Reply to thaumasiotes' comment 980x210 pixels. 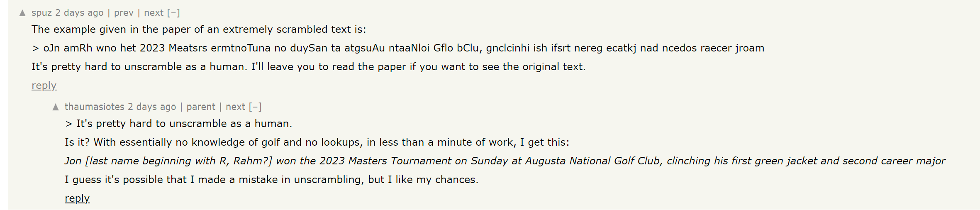[x=77, y=198]
